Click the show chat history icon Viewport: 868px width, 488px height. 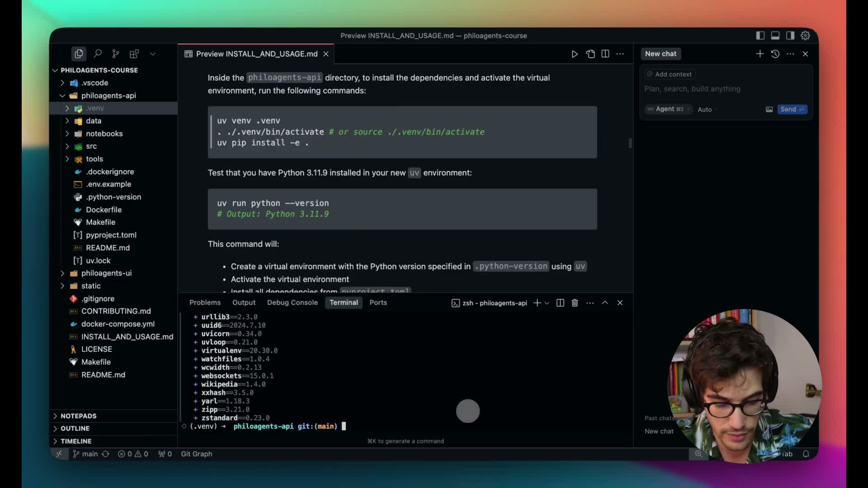[775, 54]
